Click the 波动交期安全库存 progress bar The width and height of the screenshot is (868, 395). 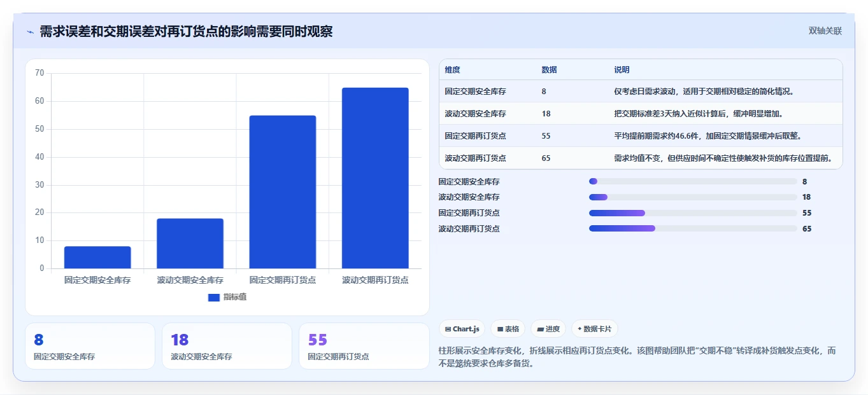pos(693,197)
